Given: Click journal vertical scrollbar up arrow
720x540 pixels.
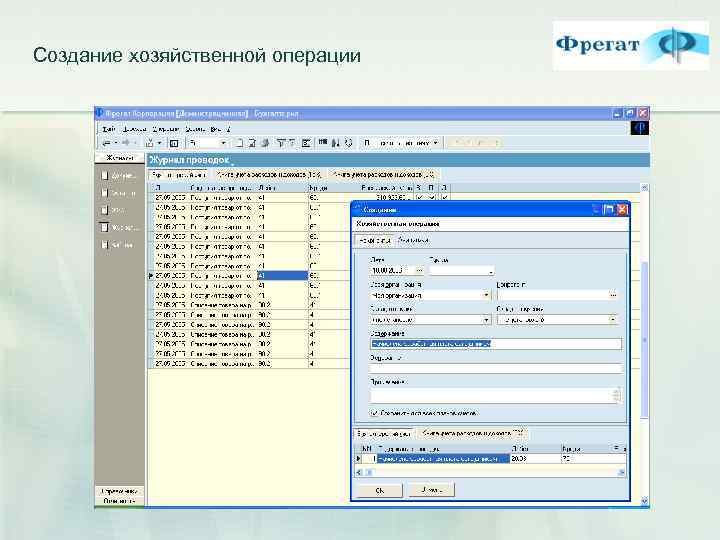Looking at the screenshot, I should pos(644,188).
